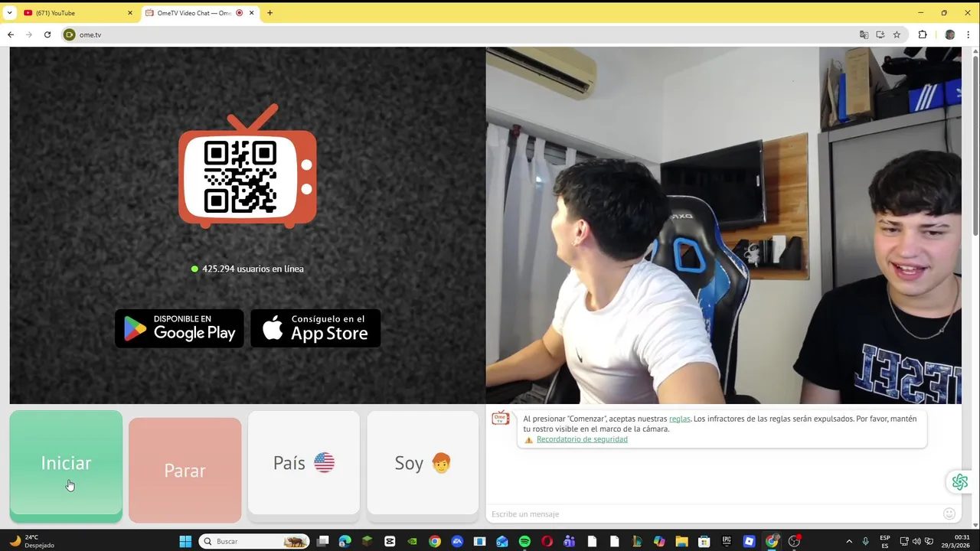
Task: Click the green Iniciar button
Action: (x=66, y=466)
